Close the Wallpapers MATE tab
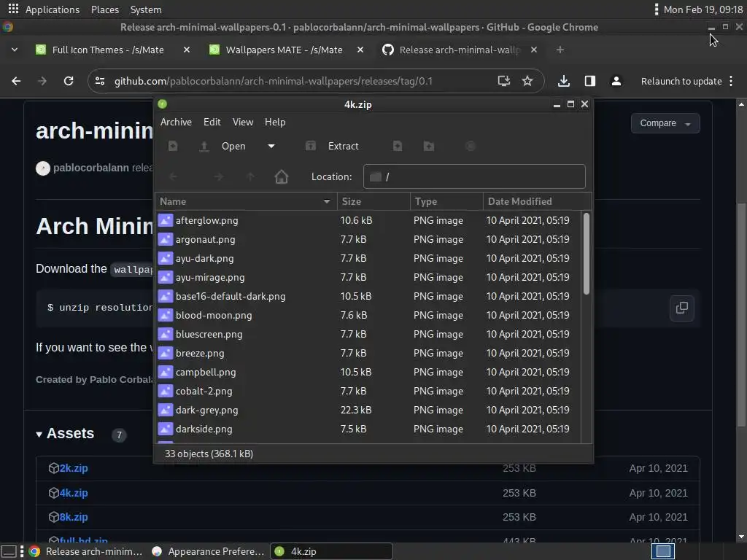Image resolution: width=747 pixels, height=560 pixels. tap(360, 50)
